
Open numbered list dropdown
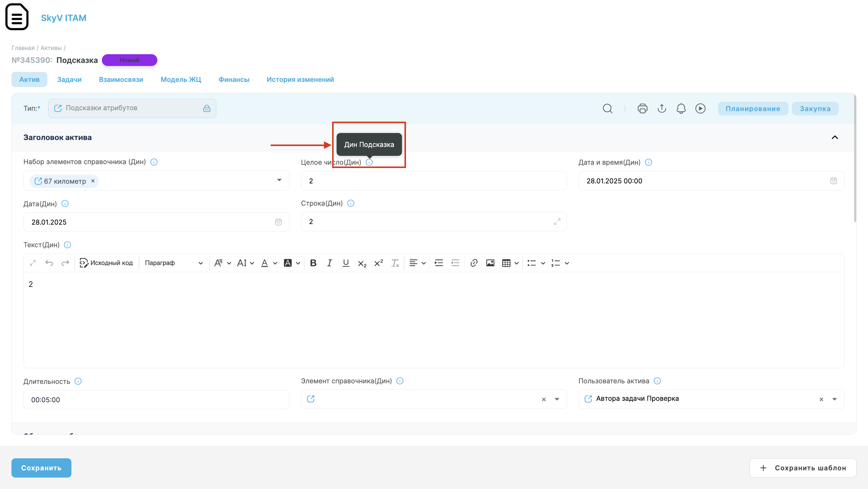coord(560,263)
